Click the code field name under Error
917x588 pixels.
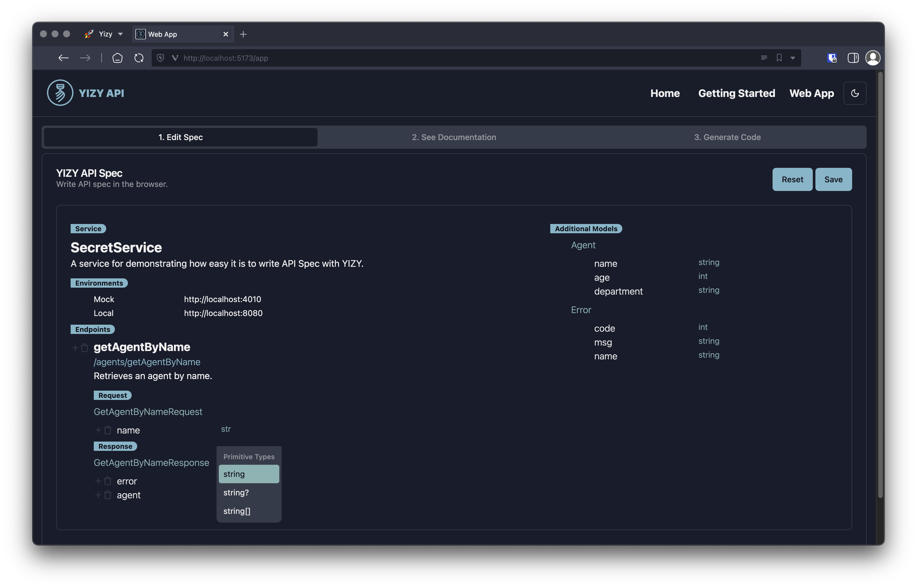605,328
